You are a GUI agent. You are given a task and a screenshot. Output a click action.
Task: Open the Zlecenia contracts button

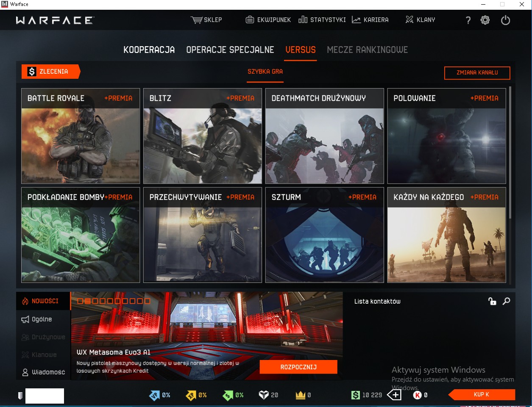tap(50, 72)
